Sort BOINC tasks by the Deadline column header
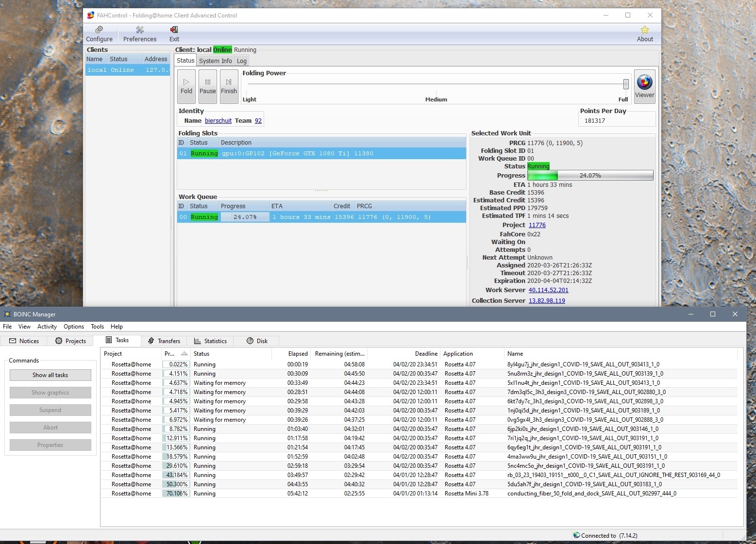 click(404, 354)
